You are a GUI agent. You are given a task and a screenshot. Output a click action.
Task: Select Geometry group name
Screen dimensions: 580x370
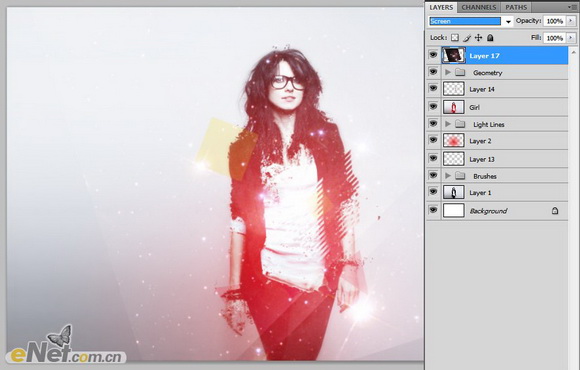[488, 73]
